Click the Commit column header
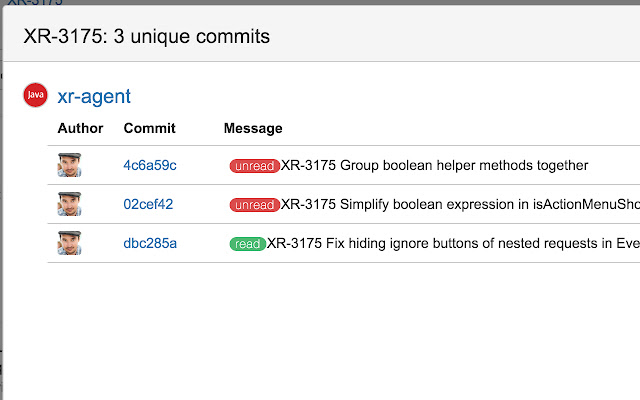 point(149,128)
